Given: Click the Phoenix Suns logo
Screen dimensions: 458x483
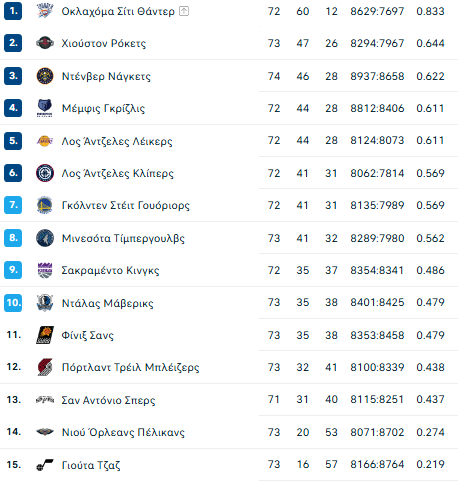Looking at the screenshot, I should pos(45,335).
